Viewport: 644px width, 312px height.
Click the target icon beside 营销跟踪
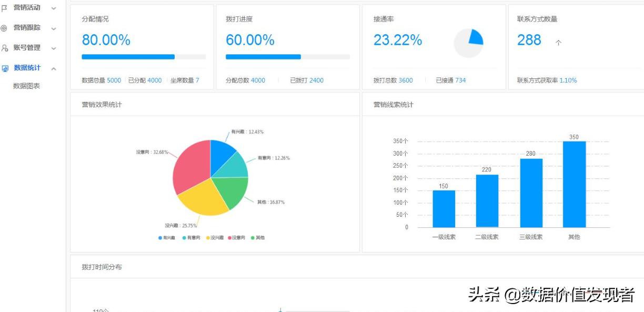coord(4,27)
